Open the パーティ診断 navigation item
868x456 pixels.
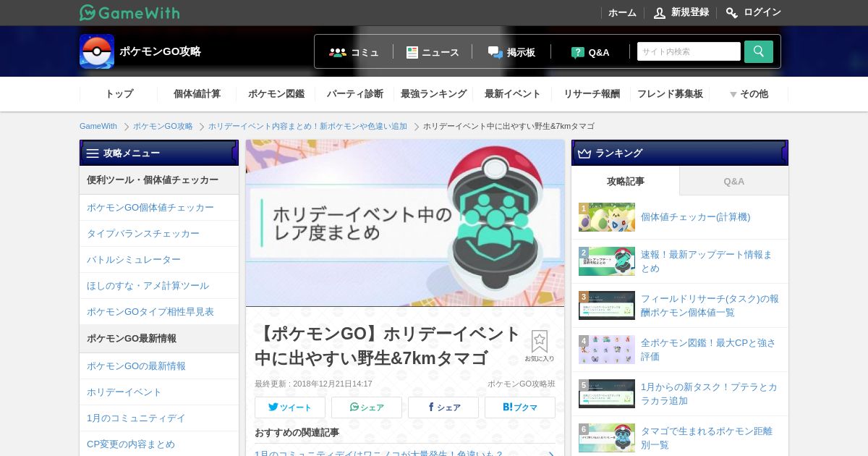click(x=354, y=94)
